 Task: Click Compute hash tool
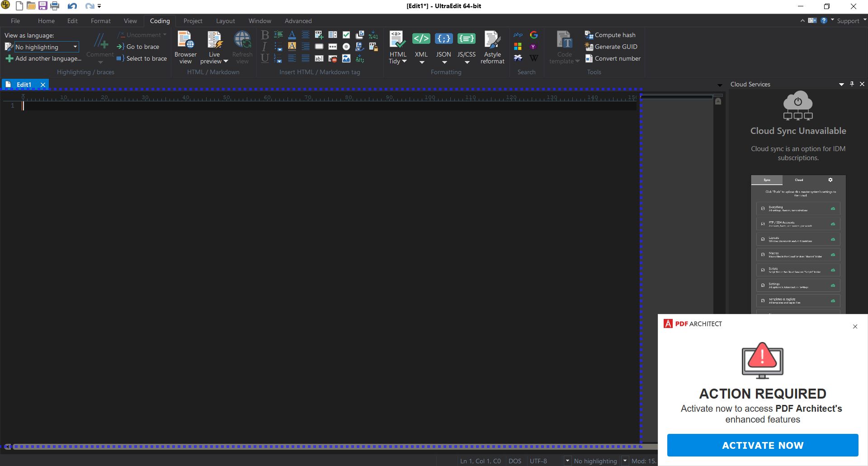tap(610, 35)
